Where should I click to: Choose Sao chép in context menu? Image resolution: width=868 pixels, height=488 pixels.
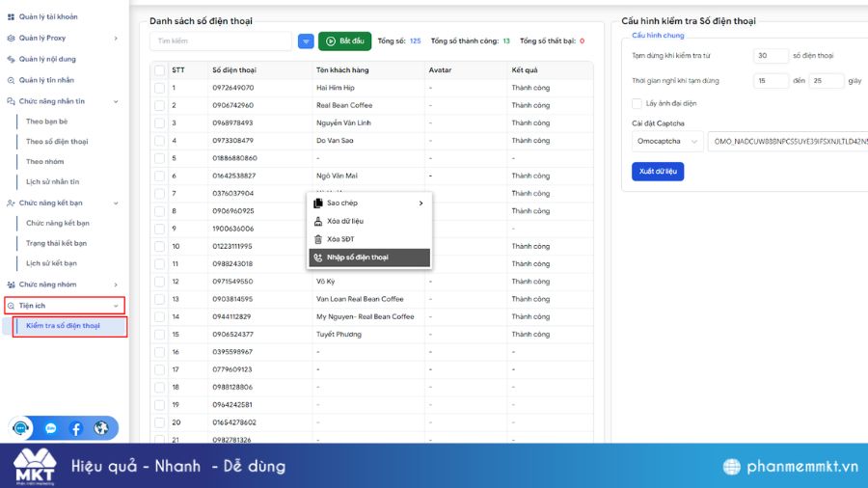click(369, 203)
